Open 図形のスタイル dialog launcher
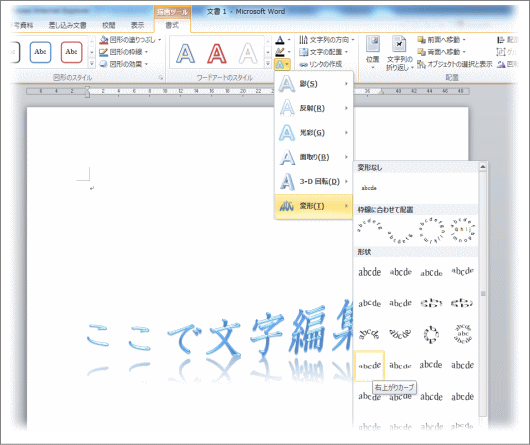The image size is (530, 445). coord(161,78)
